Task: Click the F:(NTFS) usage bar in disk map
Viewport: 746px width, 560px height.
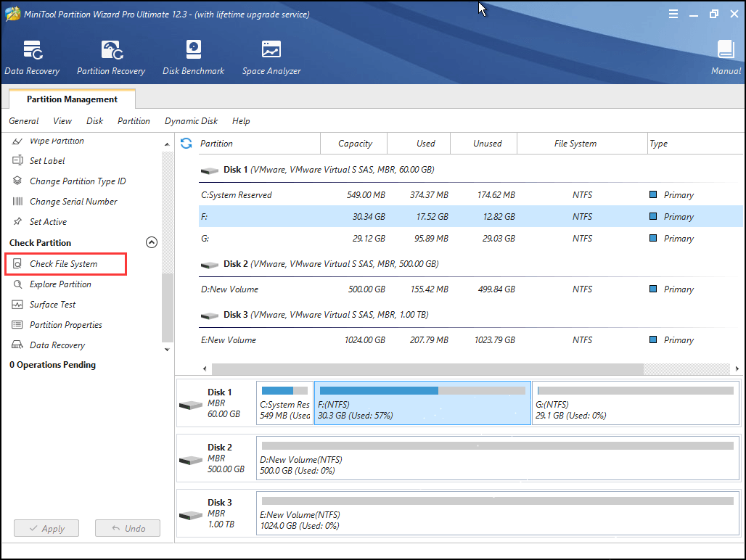Action: click(422, 391)
